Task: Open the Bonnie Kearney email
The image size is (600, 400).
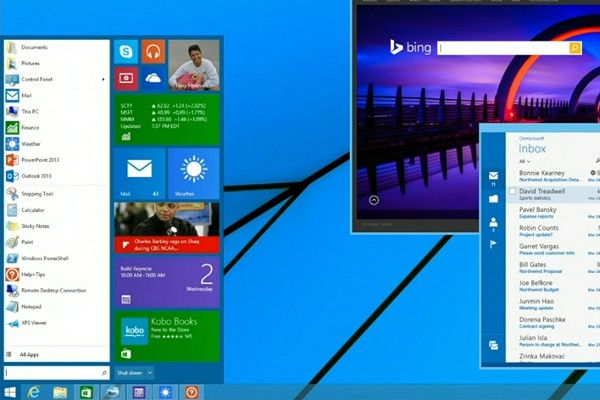Action: pos(553,176)
